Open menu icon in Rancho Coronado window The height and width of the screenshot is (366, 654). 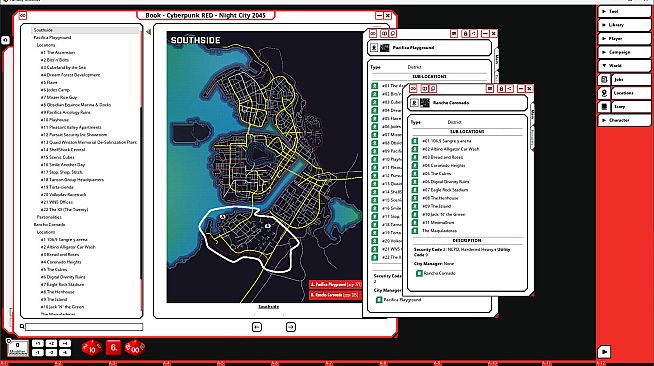[490, 89]
